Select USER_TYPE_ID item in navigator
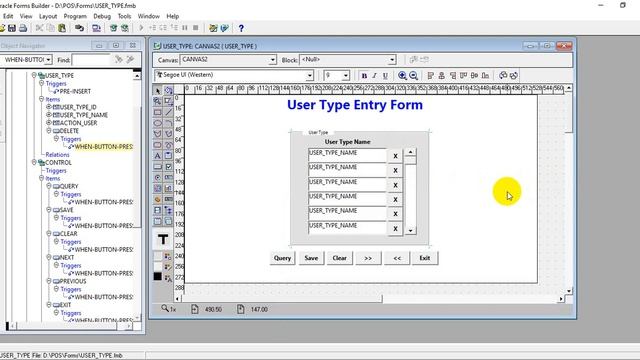640x360 pixels. (78, 107)
